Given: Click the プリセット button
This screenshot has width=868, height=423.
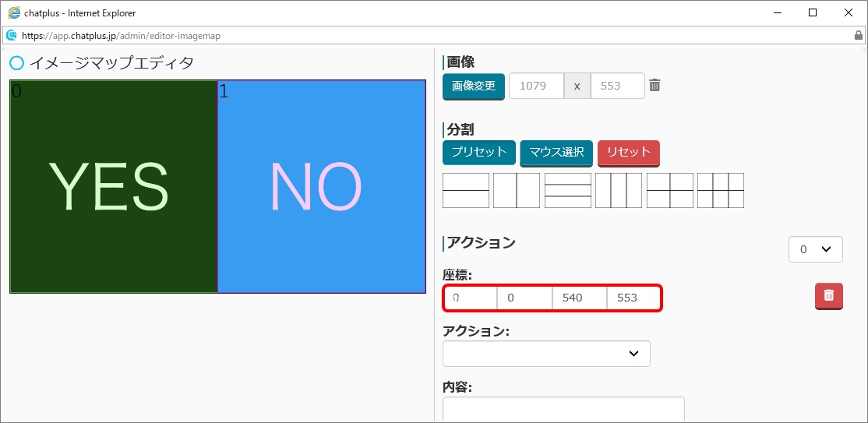Looking at the screenshot, I should coord(479,152).
